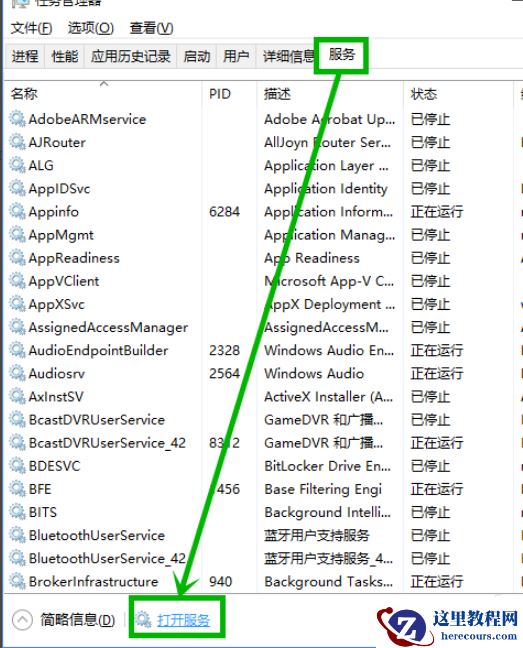523x648 pixels.
Task: Open the 选项(O) menu
Action: coord(91,28)
